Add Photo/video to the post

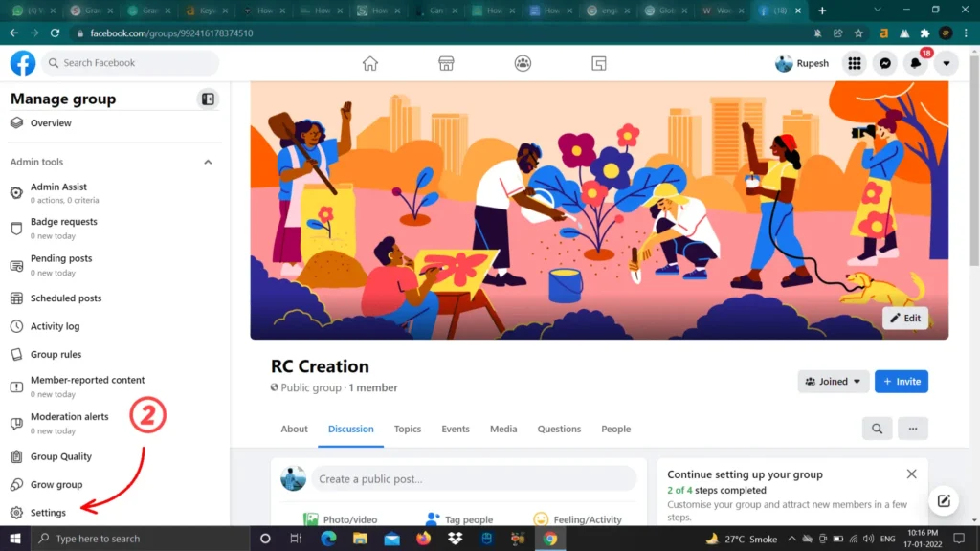[340, 519]
